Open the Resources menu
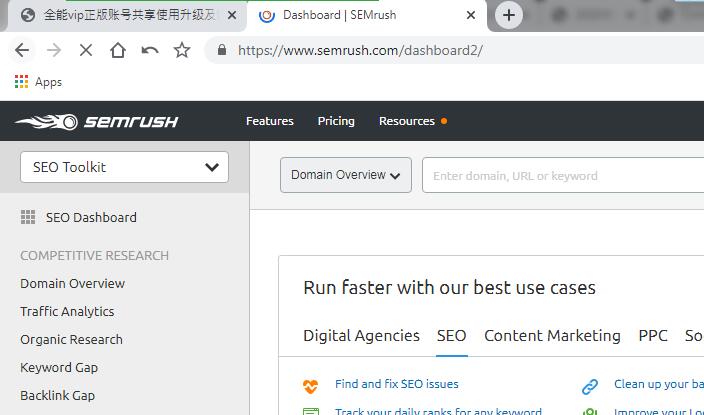Image resolution: width=704 pixels, height=415 pixels. click(x=407, y=121)
